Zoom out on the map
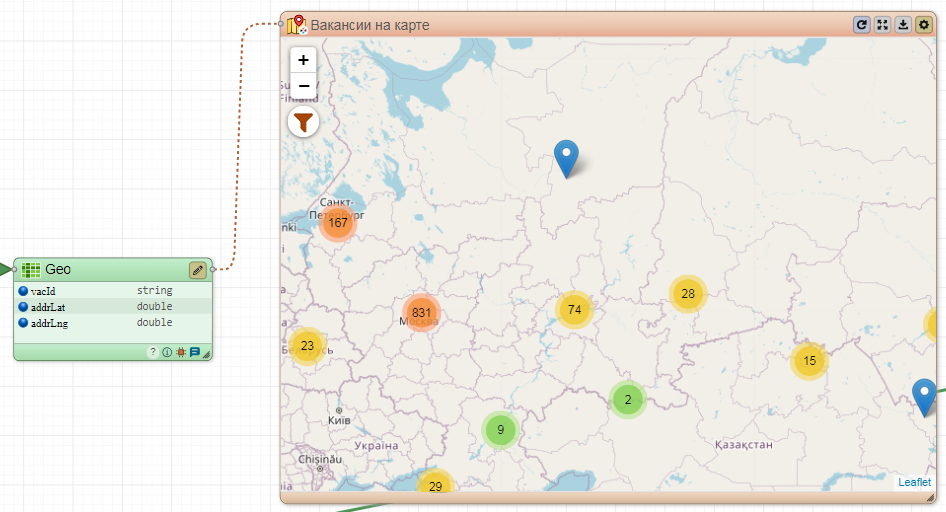 pos(304,86)
